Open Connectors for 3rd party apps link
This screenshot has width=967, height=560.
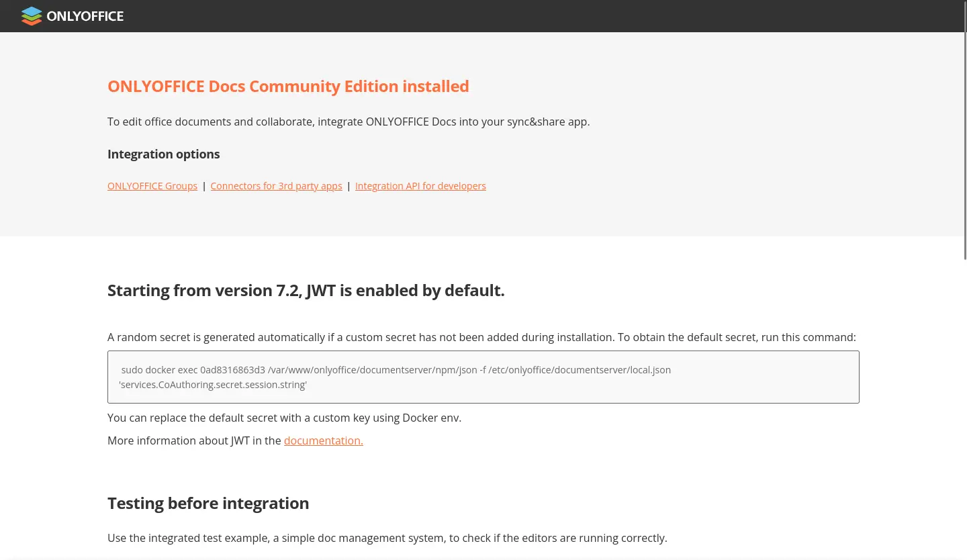[276, 186]
